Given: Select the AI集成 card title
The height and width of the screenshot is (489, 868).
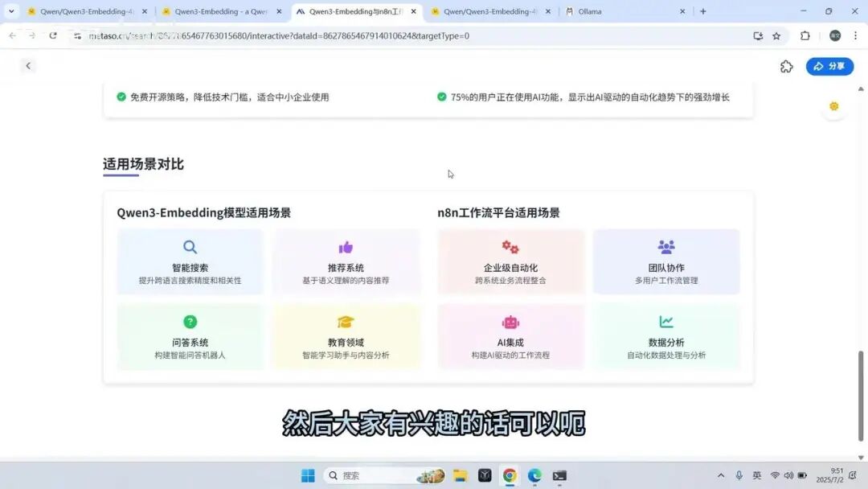Looking at the screenshot, I should 510,343.
